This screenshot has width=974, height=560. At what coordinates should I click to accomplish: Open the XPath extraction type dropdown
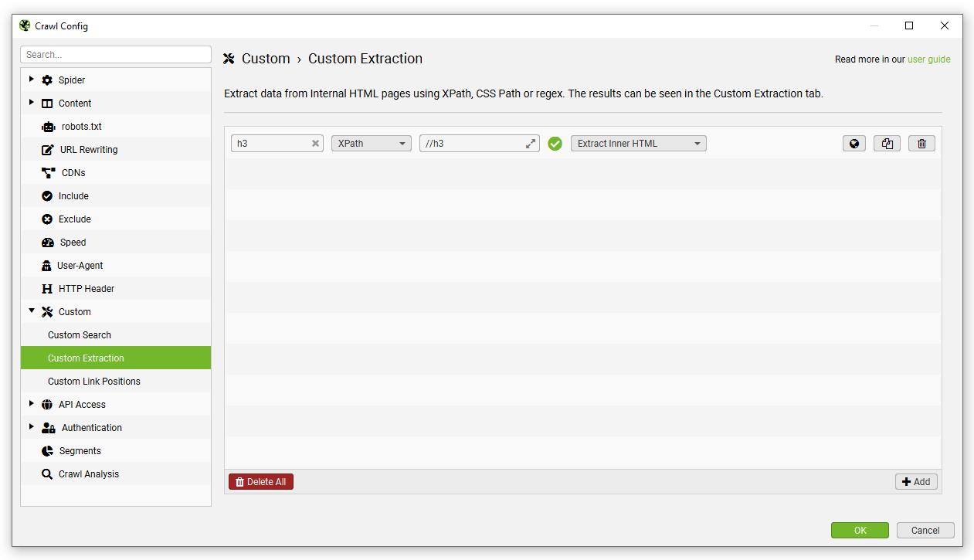click(371, 143)
